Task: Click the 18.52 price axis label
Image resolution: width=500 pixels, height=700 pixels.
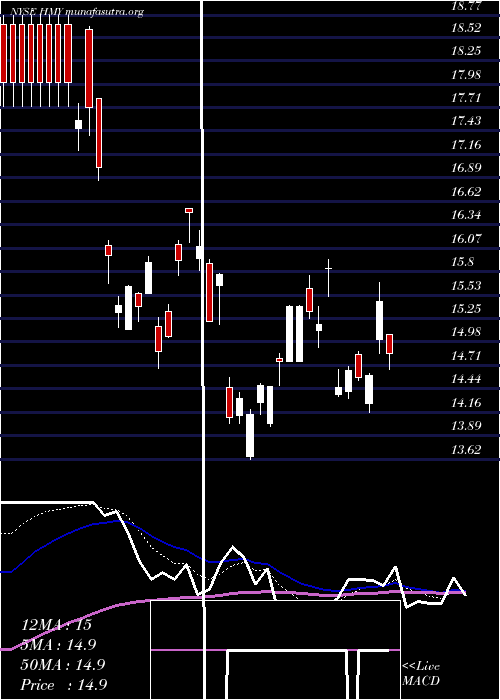Action: 467,28
